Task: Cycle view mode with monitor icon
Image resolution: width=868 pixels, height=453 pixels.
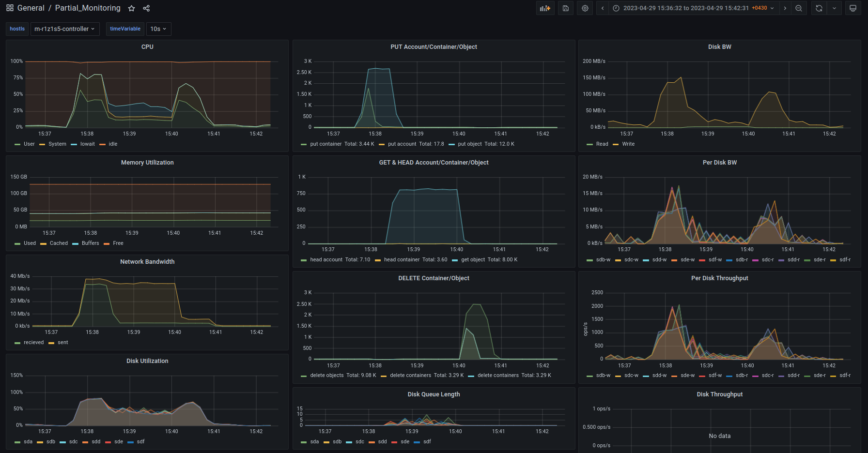Action: 853,8
